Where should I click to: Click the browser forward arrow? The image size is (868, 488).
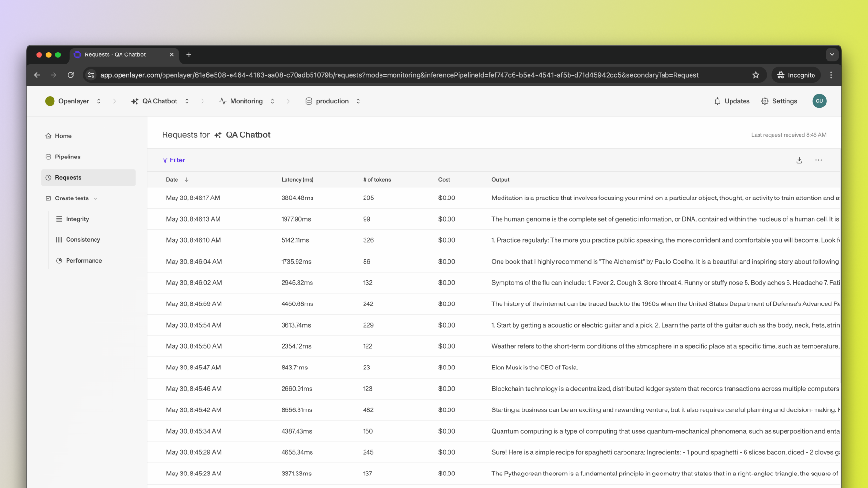tap(54, 75)
